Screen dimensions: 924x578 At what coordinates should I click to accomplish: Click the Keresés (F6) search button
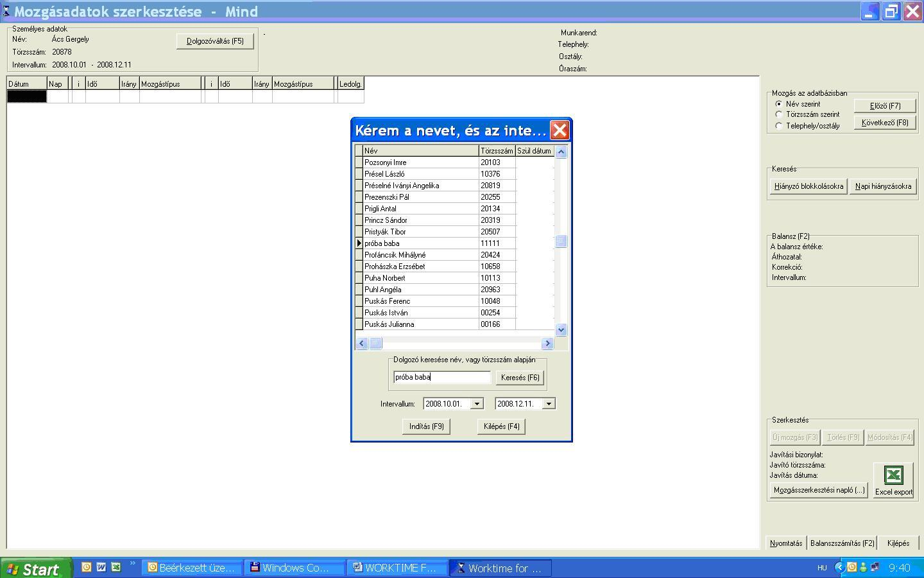tap(520, 378)
